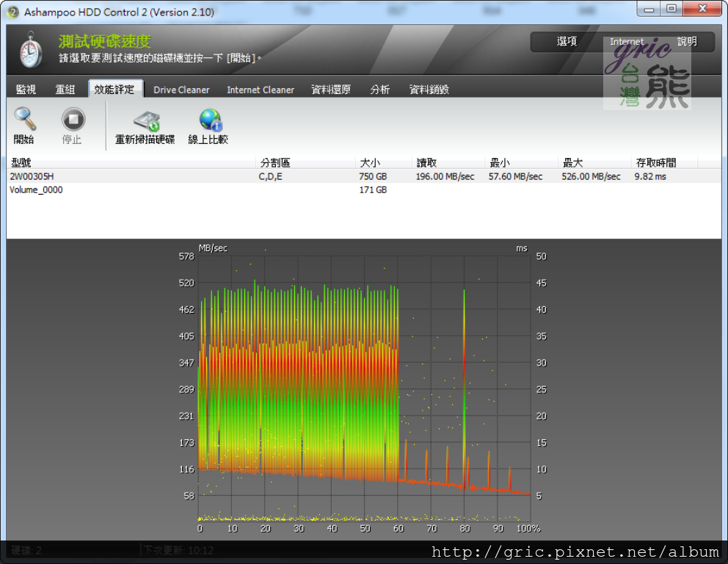Click the Ashampoo app icon in title bar
Screen dimensions: 728x564
click(x=12, y=12)
